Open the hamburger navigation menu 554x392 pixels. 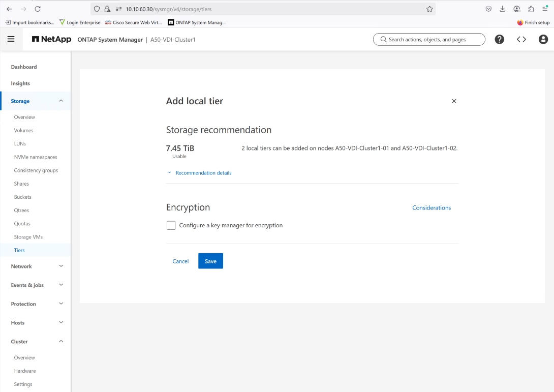pos(11,39)
